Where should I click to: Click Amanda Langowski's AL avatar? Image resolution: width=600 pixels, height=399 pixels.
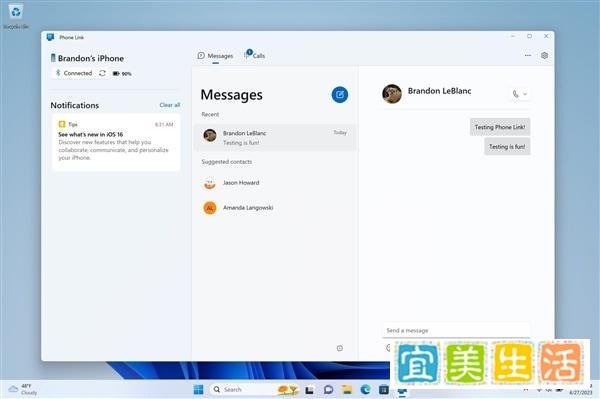pos(210,208)
